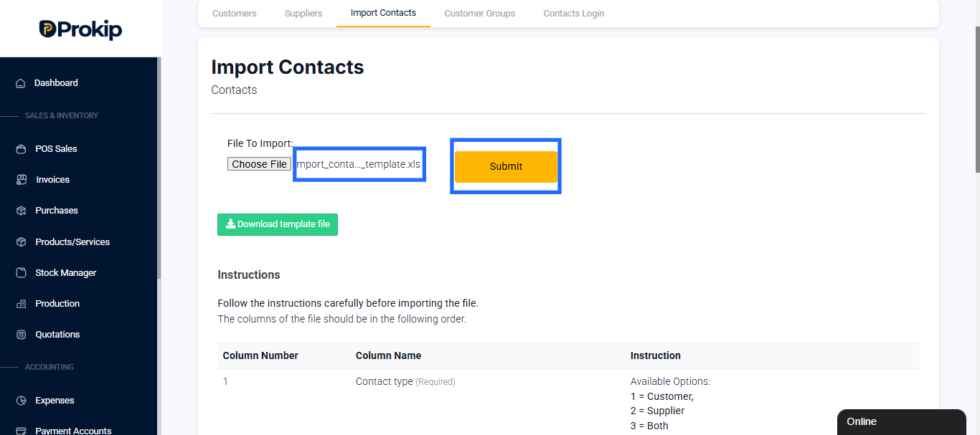Click the Prokip logo
The height and width of the screenshot is (435, 980).
click(x=80, y=29)
